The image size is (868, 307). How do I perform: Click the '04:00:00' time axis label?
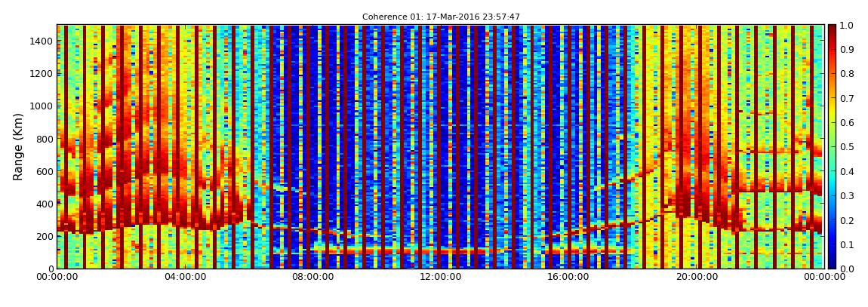point(184,277)
